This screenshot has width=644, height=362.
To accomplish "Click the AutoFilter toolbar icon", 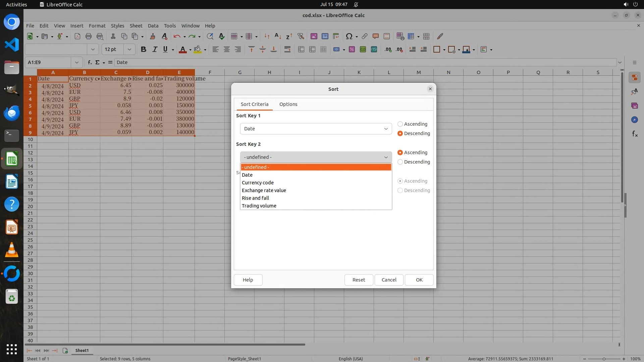I will click(x=301, y=36).
